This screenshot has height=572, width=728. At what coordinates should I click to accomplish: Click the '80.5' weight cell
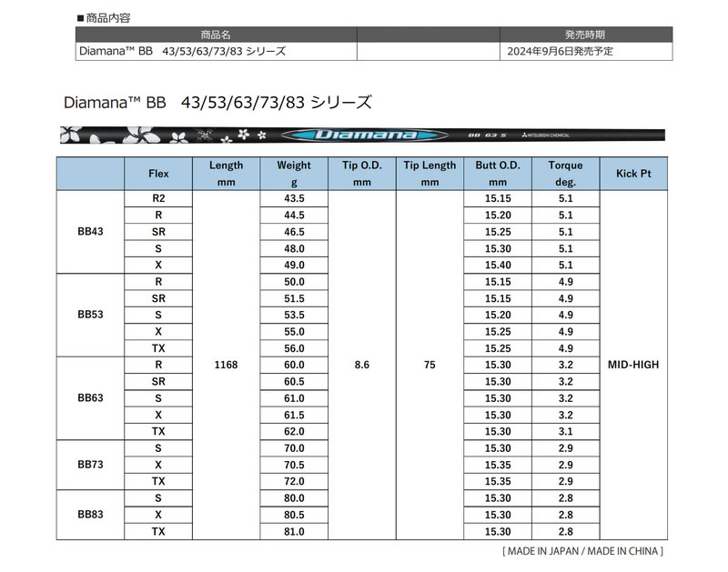pyautogui.click(x=294, y=515)
